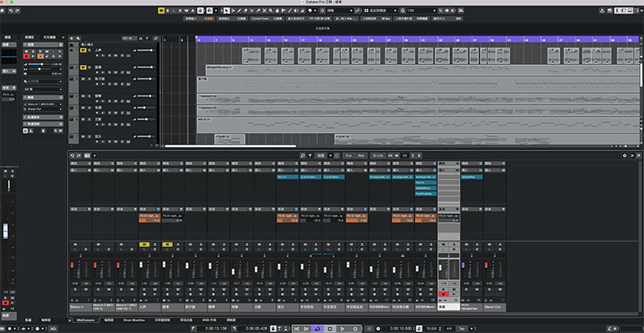Click the MixConsole undo icon
Viewport: 644px width, 333px height.
72,155
